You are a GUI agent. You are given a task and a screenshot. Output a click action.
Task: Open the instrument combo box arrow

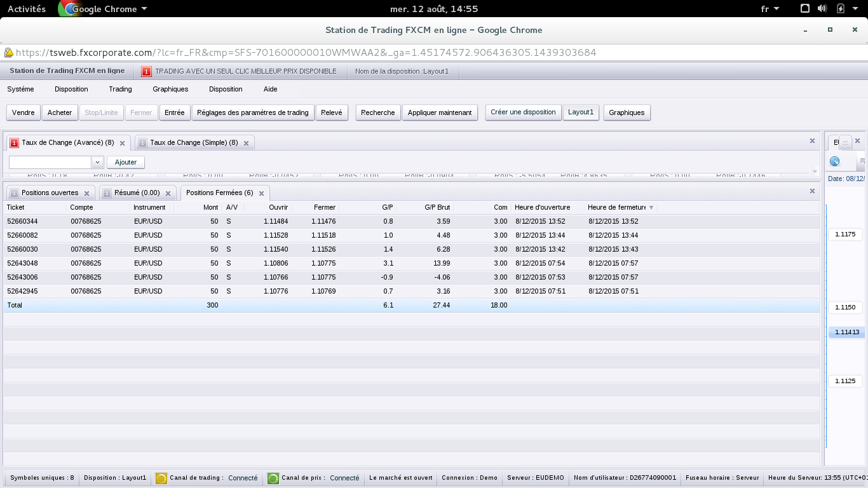[x=97, y=162]
